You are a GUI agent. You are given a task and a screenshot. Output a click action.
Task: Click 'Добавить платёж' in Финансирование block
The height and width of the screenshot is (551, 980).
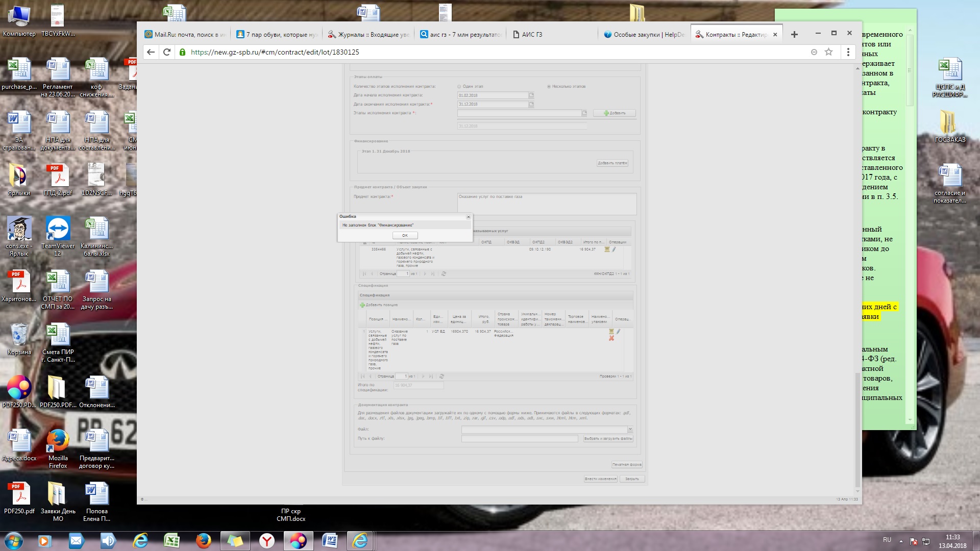[x=612, y=163]
